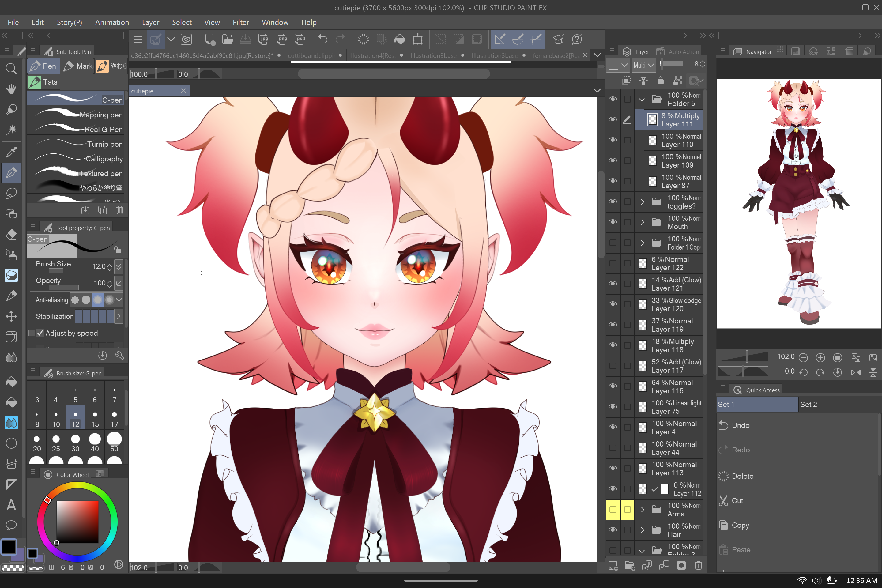Delete sub tool with trash icon

point(120,210)
